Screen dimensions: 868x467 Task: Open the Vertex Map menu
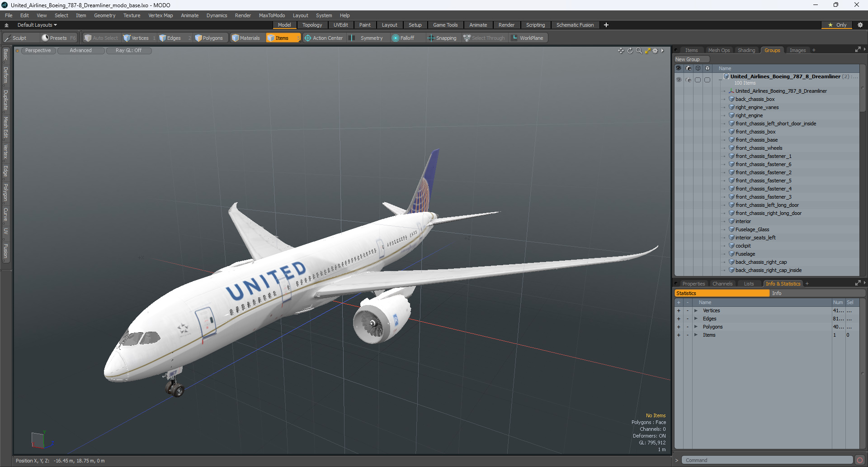point(160,15)
